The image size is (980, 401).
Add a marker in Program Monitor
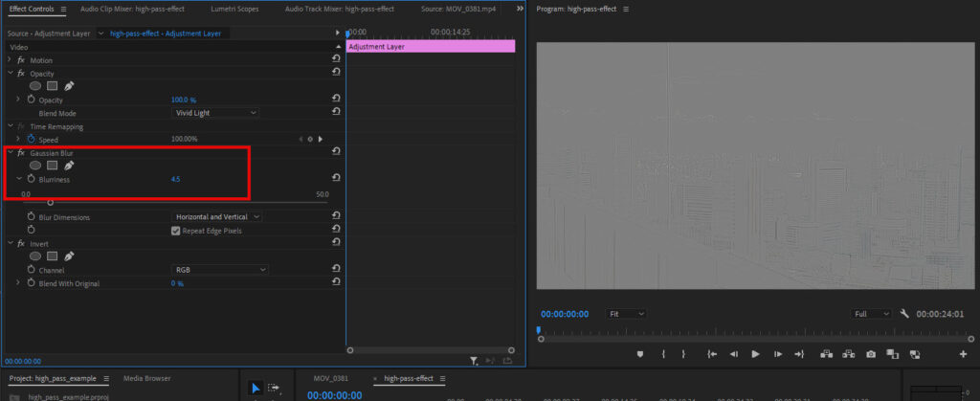pyautogui.click(x=640, y=354)
